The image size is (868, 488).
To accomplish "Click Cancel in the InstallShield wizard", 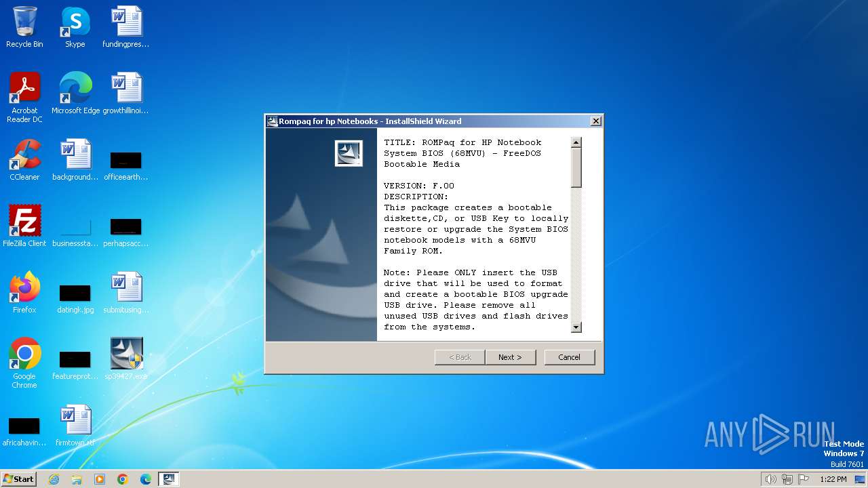I will click(570, 357).
